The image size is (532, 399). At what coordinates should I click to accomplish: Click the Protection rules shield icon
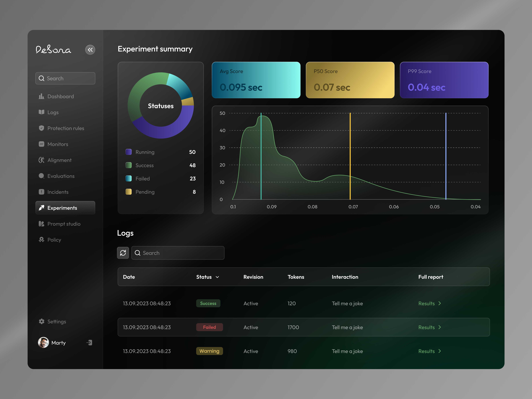[41, 128]
